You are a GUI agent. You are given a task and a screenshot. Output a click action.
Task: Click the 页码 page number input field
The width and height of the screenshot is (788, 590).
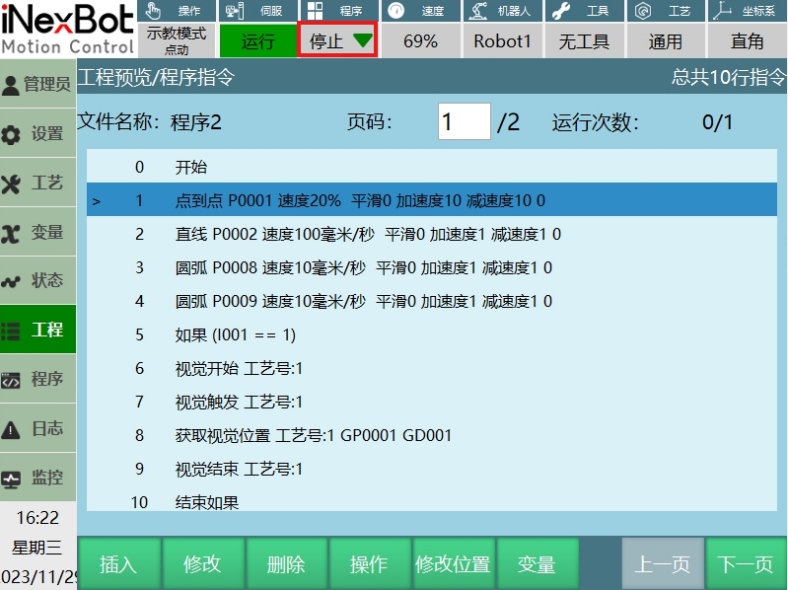(x=464, y=122)
